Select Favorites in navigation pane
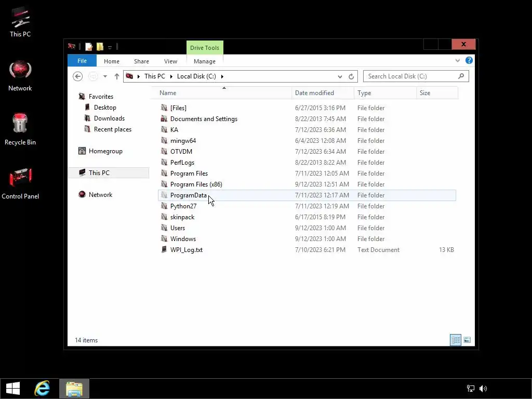The height and width of the screenshot is (399, 532). coord(101,96)
